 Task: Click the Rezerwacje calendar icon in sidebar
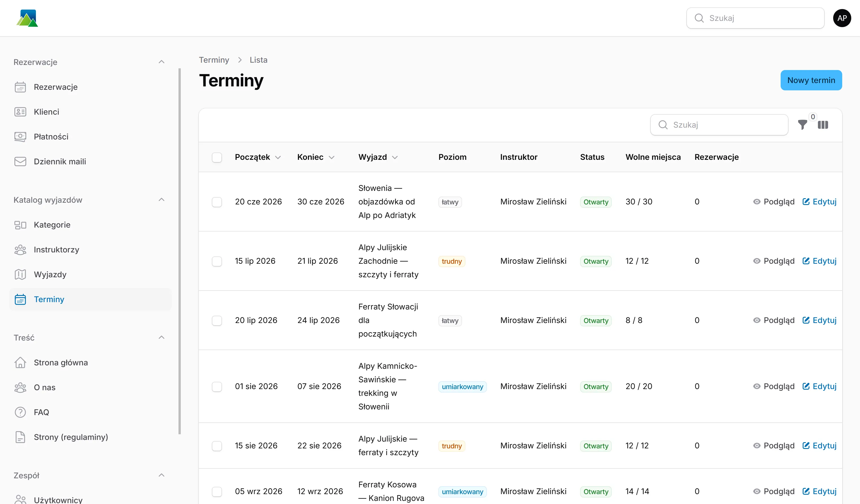(20, 87)
